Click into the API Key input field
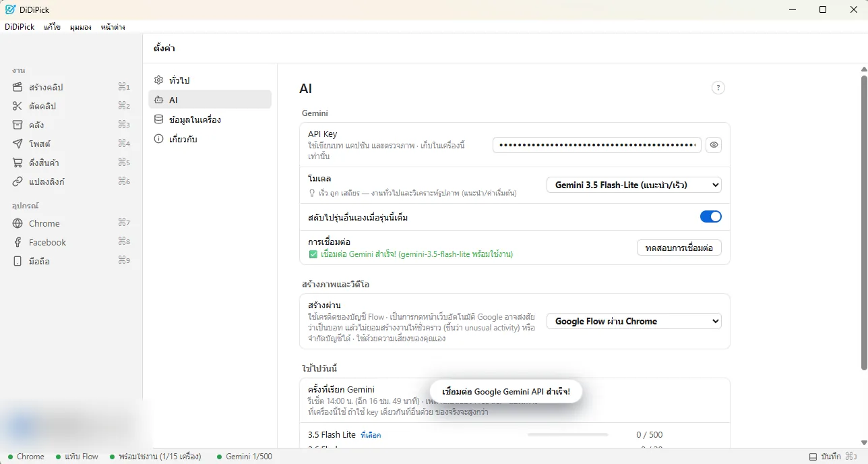Screen dimensions: 868x464 click(597, 145)
